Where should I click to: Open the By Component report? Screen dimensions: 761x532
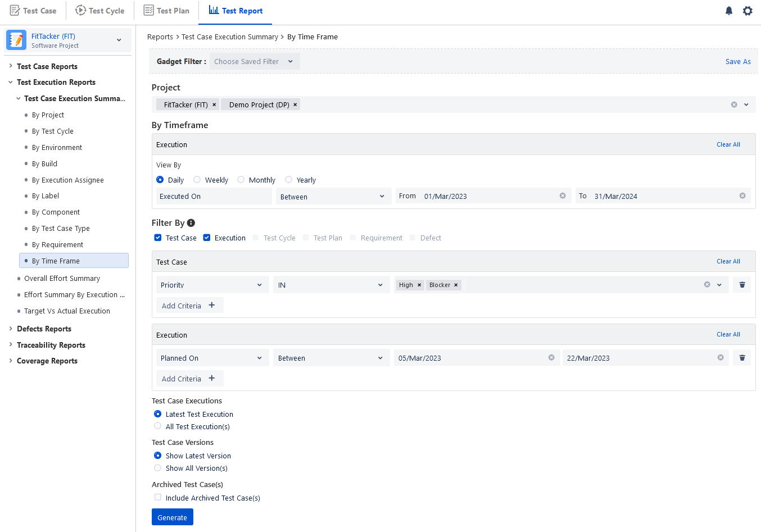56,212
